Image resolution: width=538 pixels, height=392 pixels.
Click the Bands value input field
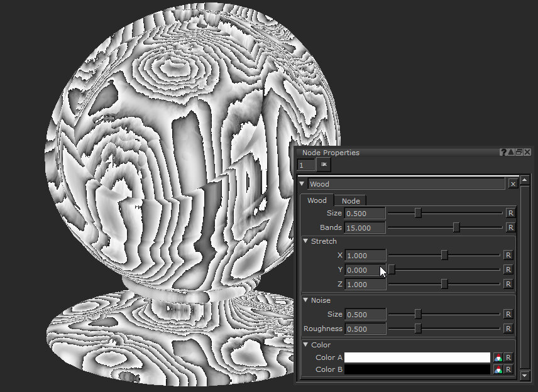[x=365, y=227]
